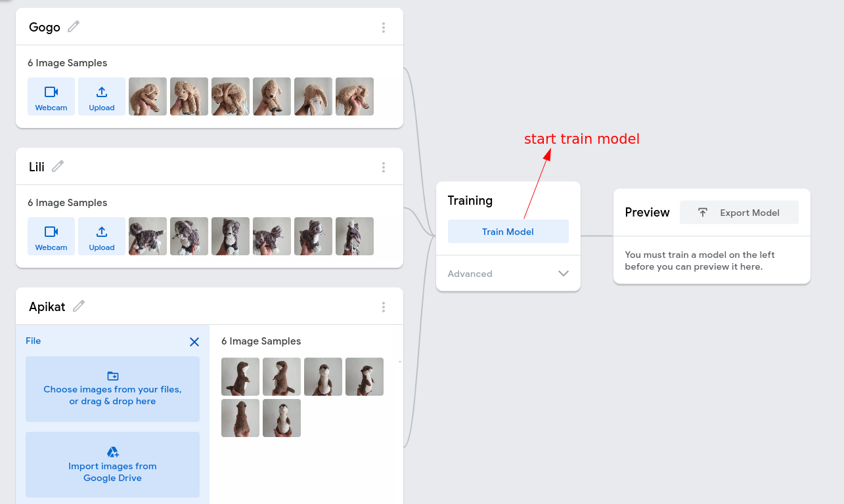The image size is (844, 504).
Task: Edit the Lili class name pencil icon
Action: (58, 166)
